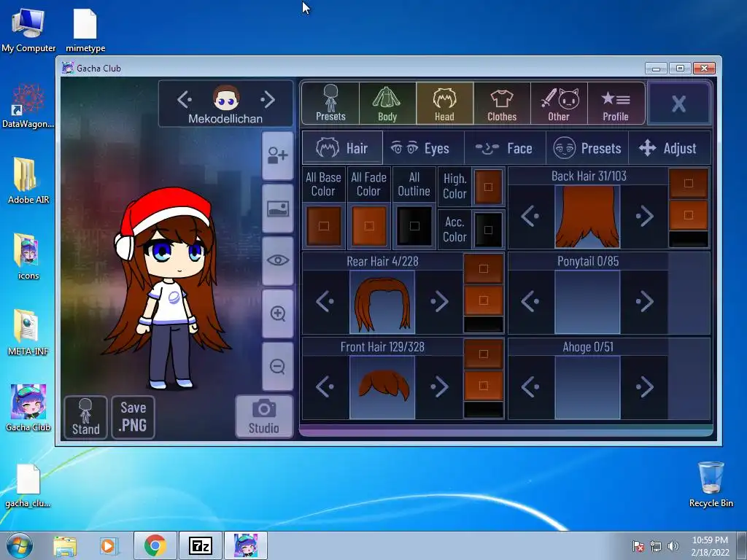Switch to the Profile tab

tap(616, 104)
